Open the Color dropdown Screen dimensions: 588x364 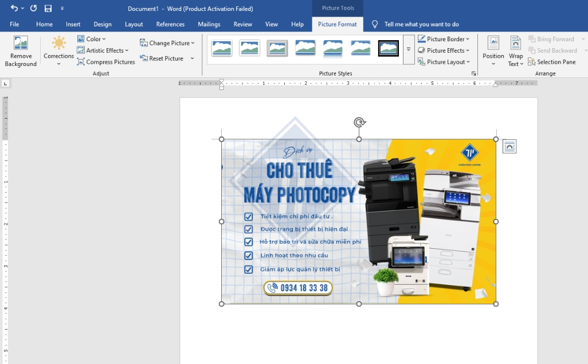click(x=92, y=39)
